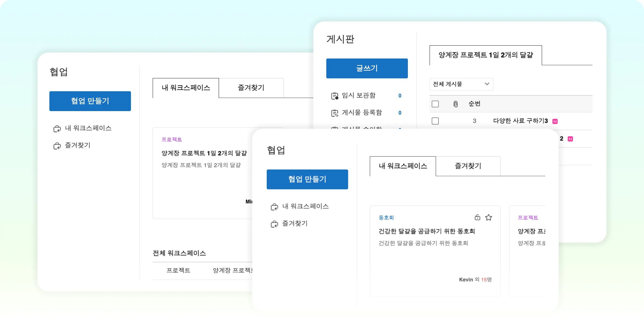
Task: Click the pink N badge beside 다양한 사료 구하기3
Action: coord(555,121)
